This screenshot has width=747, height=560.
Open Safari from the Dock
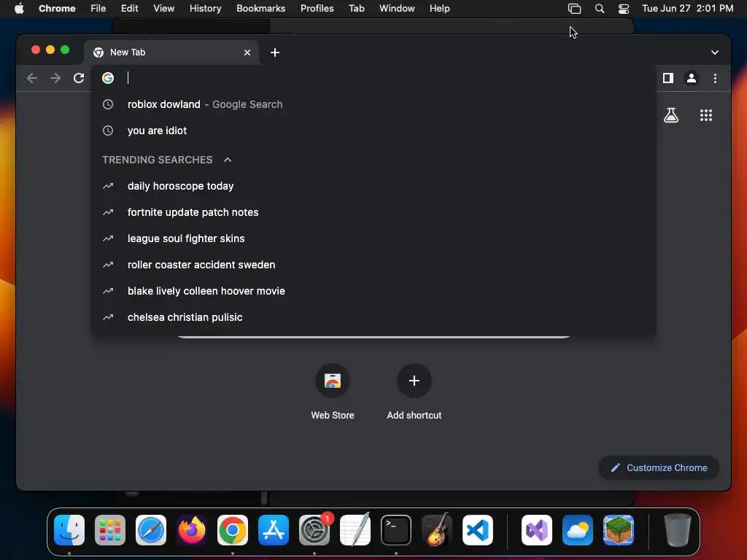(x=151, y=530)
